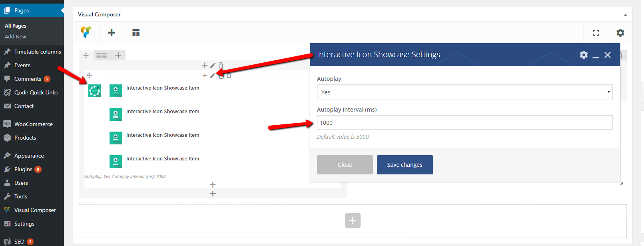Click the Autoplay Interval (ms) input field
This screenshot has height=246, width=644.
click(465, 122)
